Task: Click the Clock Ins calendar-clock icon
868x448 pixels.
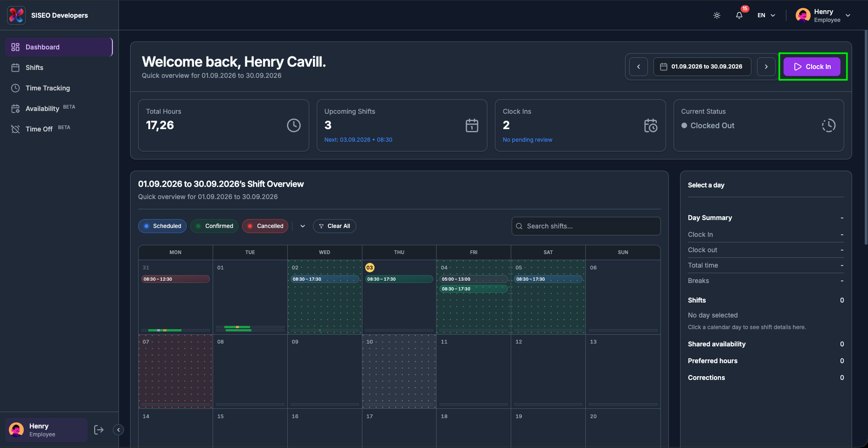Action: click(651, 125)
